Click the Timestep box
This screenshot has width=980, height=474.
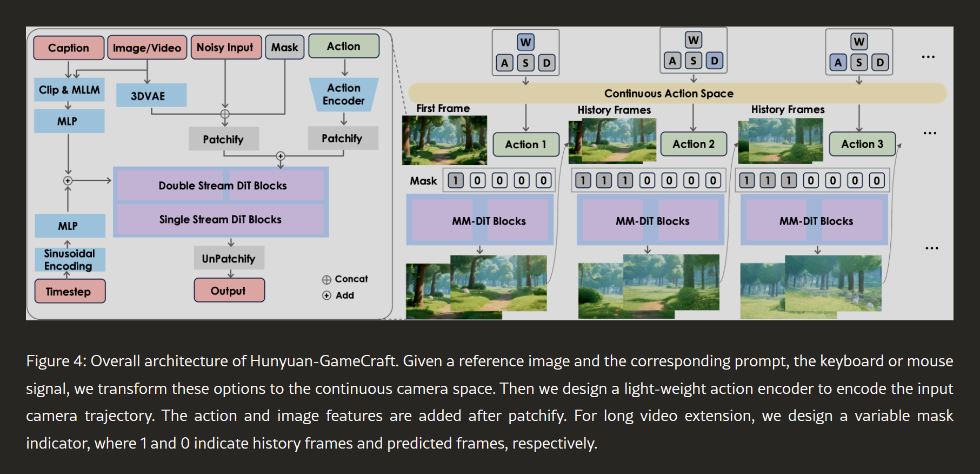pyautogui.click(x=70, y=291)
